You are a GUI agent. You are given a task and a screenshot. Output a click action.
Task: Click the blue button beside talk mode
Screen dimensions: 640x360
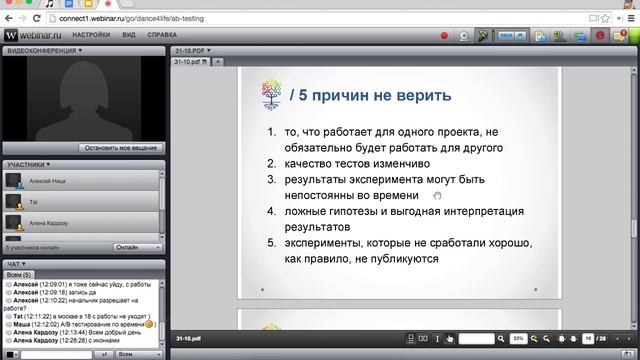tap(520, 36)
